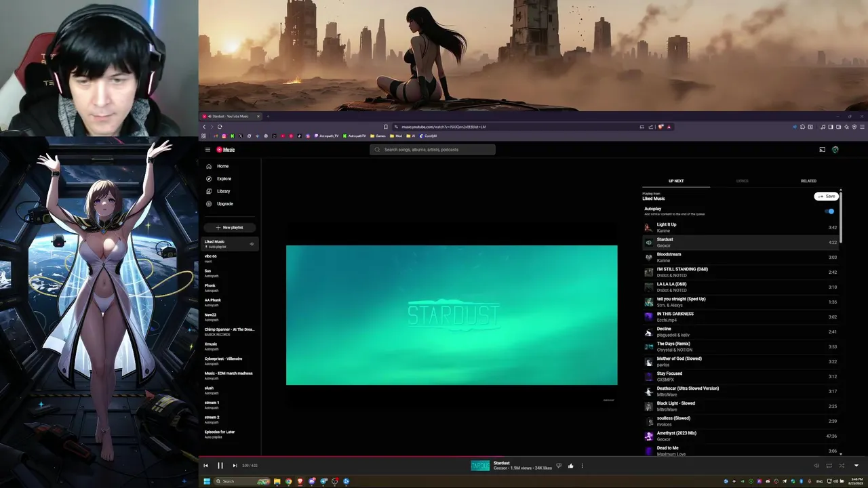Screen dimensions: 868x488
Task: Play IN THIS DARKNESS in queue
Action: (741, 317)
